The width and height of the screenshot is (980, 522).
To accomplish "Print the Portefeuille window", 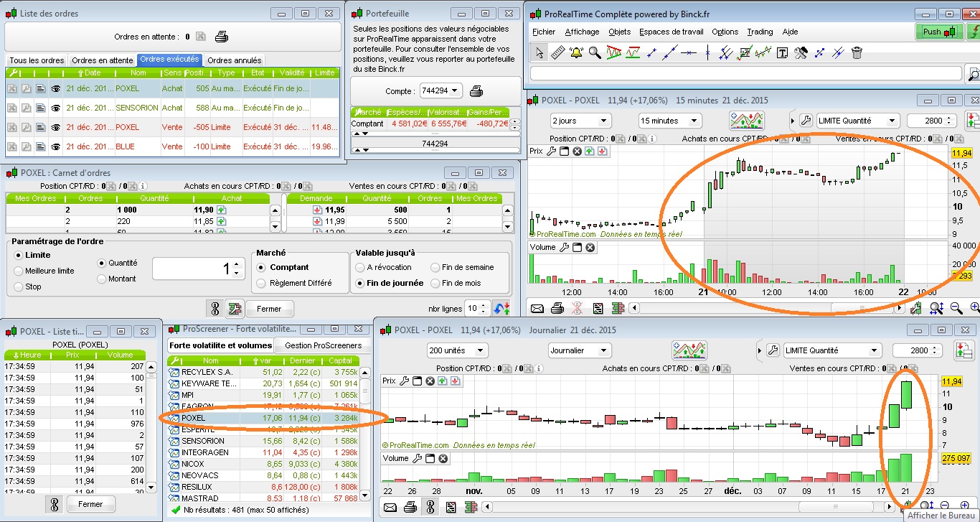I will pyautogui.click(x=476, y=91).
